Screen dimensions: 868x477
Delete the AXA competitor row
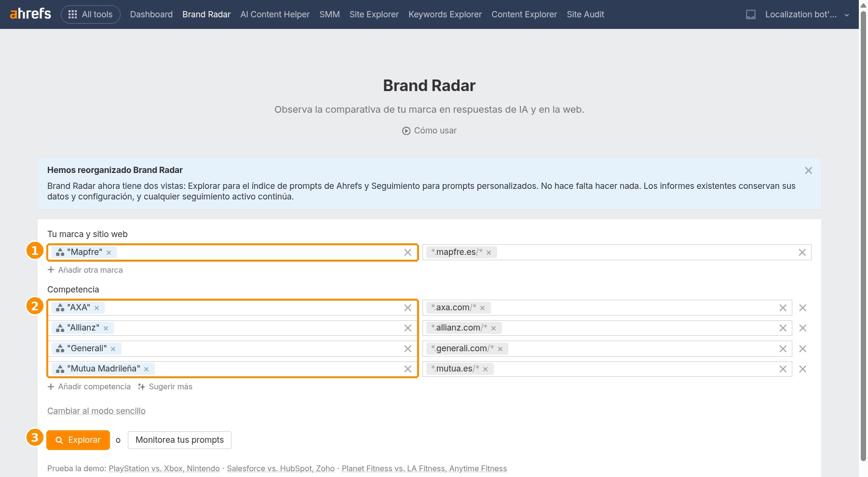[x=803, y=308]
